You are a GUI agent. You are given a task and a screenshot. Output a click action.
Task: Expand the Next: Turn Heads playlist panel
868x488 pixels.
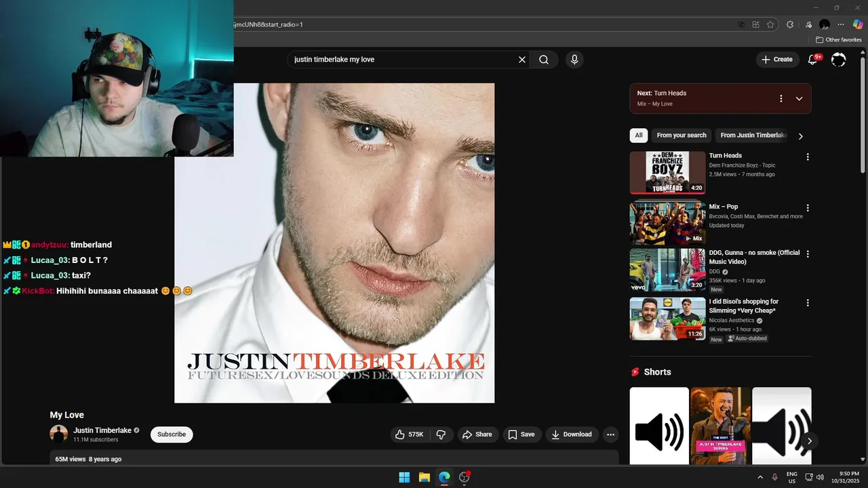pos(799,98)
